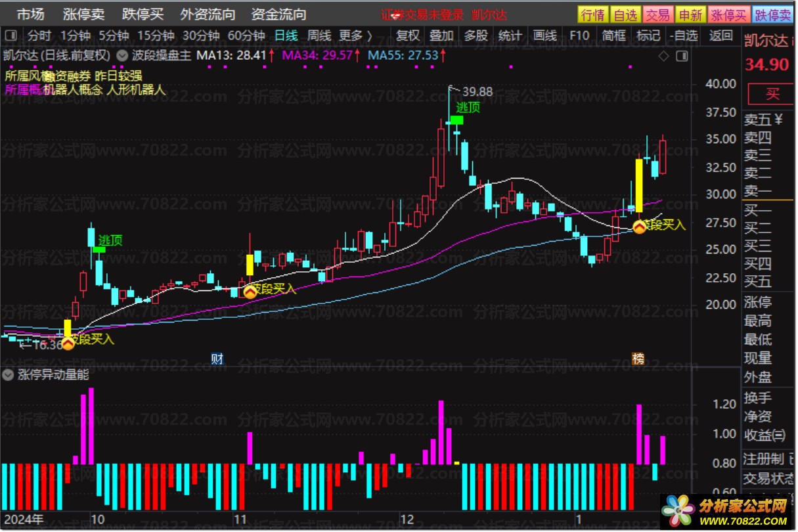Click the green 逃顶 marker near 39.88
798x532 pixels.
click(456, 120)
